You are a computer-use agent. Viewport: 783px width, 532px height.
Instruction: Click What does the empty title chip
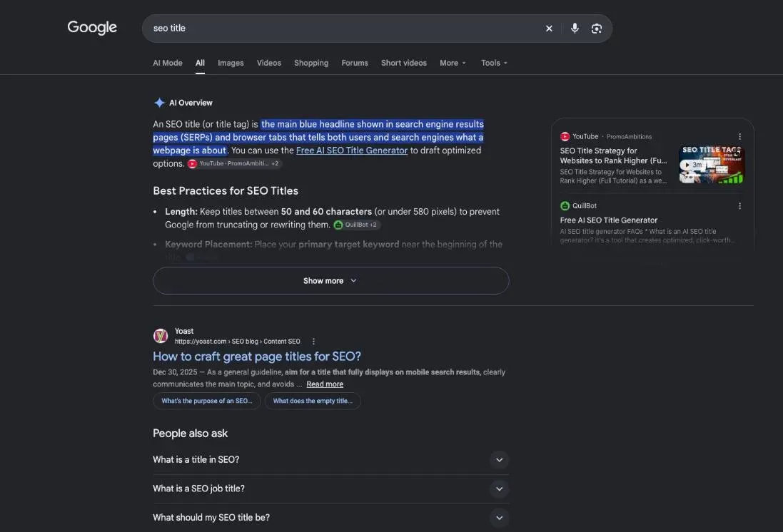pos(313,401)
